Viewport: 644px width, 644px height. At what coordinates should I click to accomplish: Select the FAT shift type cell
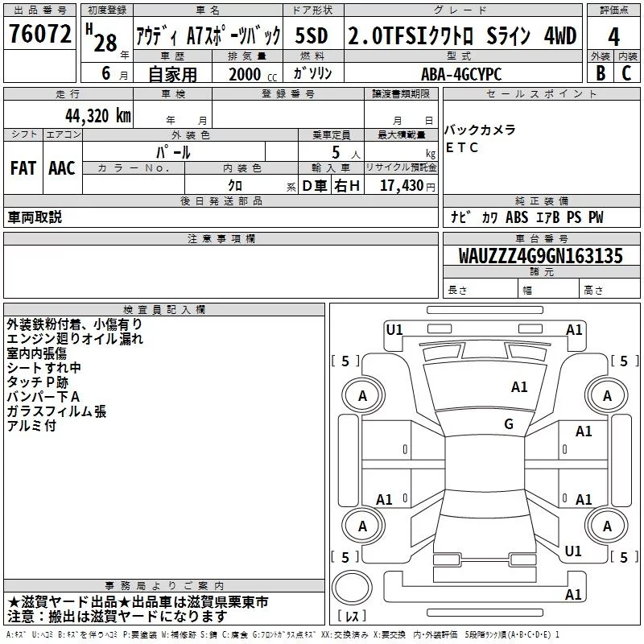tap(23, 168)
